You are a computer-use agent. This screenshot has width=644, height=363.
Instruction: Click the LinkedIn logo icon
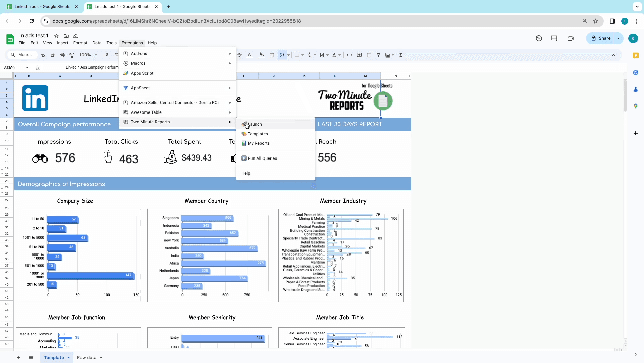[35, 98]
